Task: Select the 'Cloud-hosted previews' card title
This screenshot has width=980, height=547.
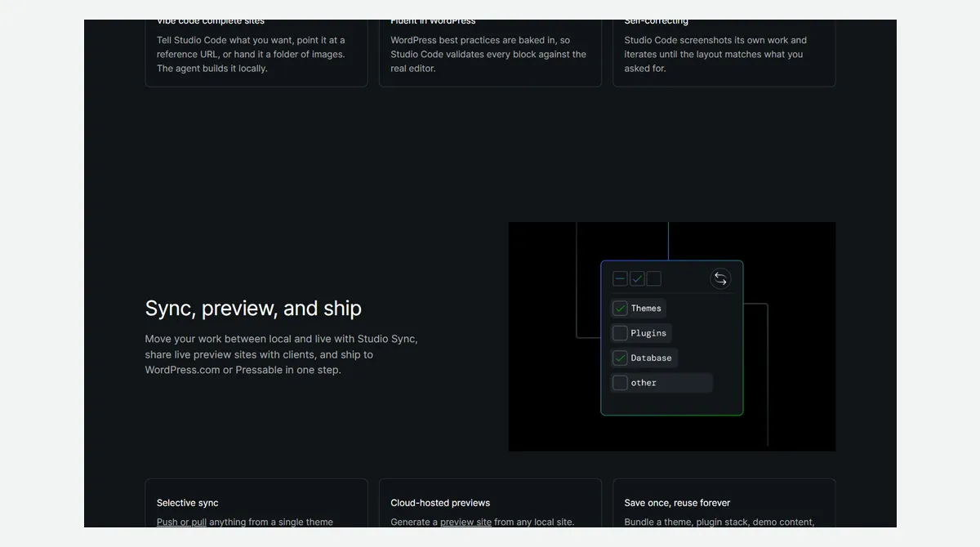Action: [x=440, y=503]
